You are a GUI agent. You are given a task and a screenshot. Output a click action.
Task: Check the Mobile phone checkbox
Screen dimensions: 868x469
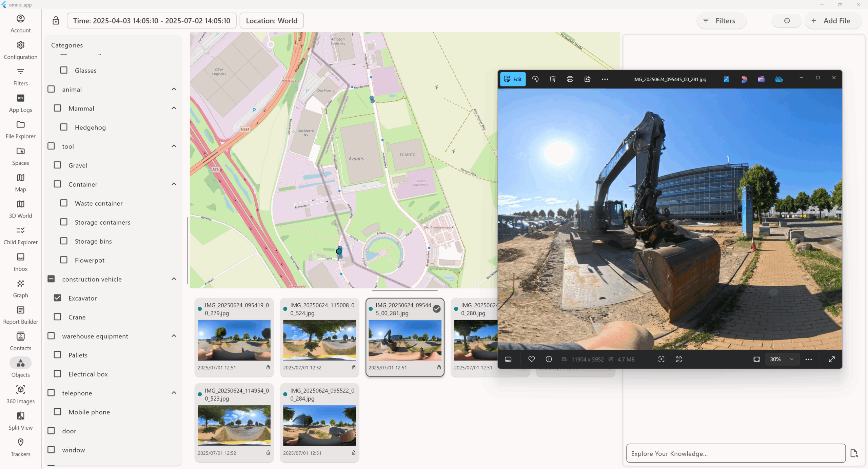pyautogui.click(x=58, y=412)
